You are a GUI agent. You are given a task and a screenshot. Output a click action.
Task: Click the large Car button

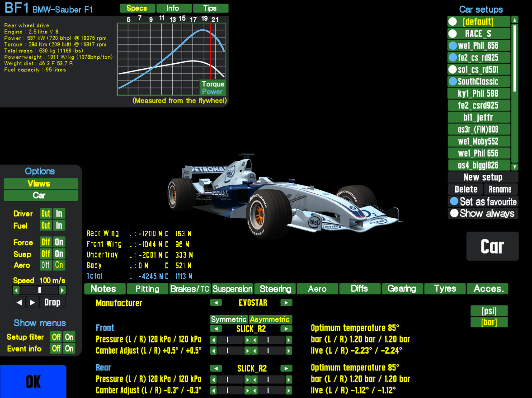point(492,247)
